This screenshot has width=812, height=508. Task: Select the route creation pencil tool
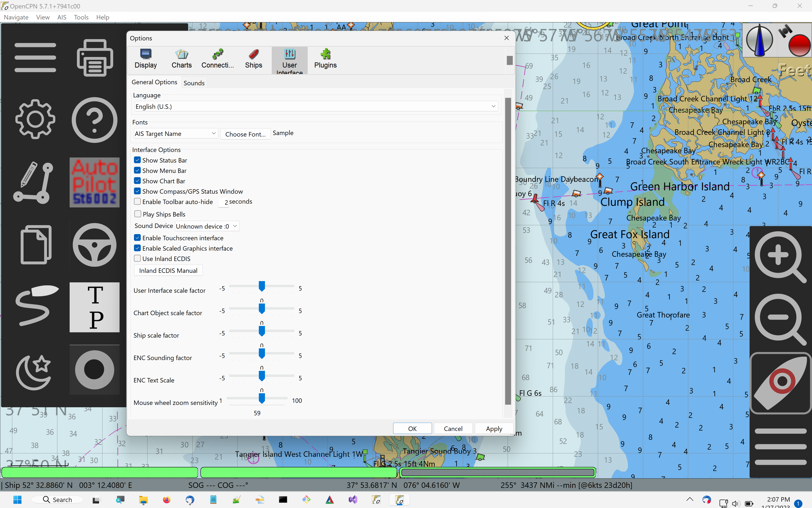click(34, 182)
